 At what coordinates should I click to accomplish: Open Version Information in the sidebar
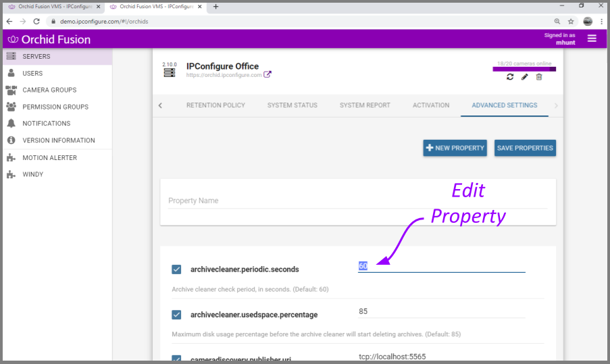coord(58,140)
